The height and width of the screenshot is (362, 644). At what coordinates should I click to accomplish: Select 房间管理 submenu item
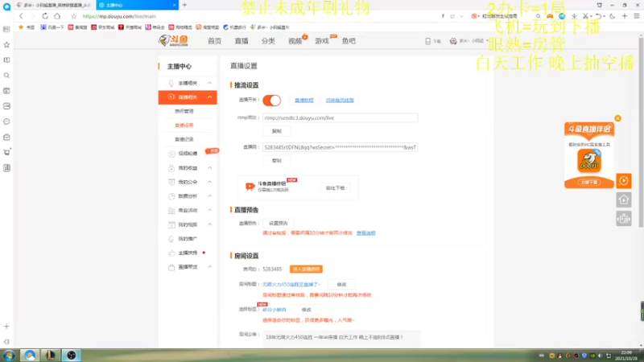click(184, 111)
